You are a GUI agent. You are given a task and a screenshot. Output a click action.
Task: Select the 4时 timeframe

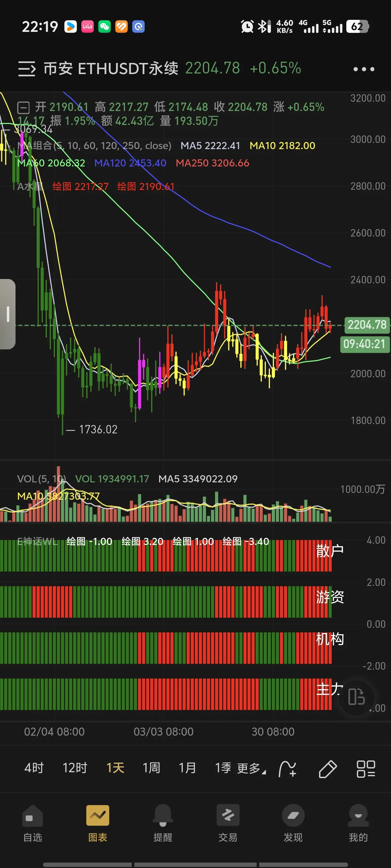coord(34,768)
